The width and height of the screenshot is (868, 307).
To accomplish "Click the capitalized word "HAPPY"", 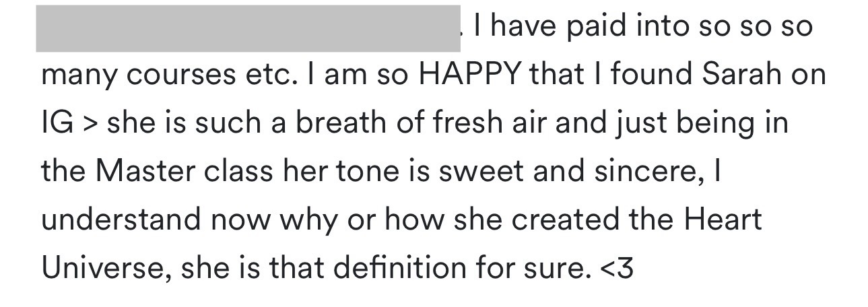I will point(469,75).
